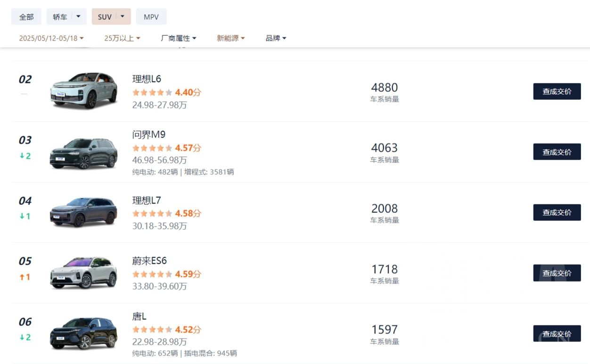Open the SUV subtype dropdown arrow
The image size is (590, 364).
pos(122,16)
